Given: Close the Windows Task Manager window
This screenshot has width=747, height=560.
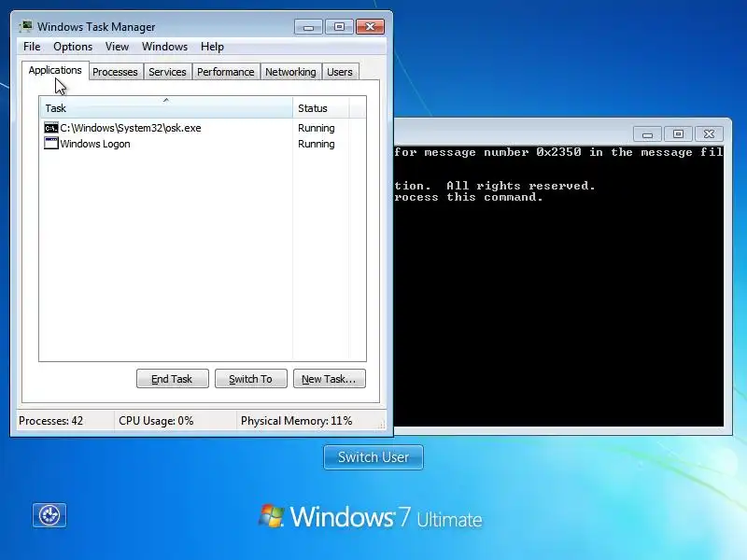Looking at the screenshot, I should point(370,27).
